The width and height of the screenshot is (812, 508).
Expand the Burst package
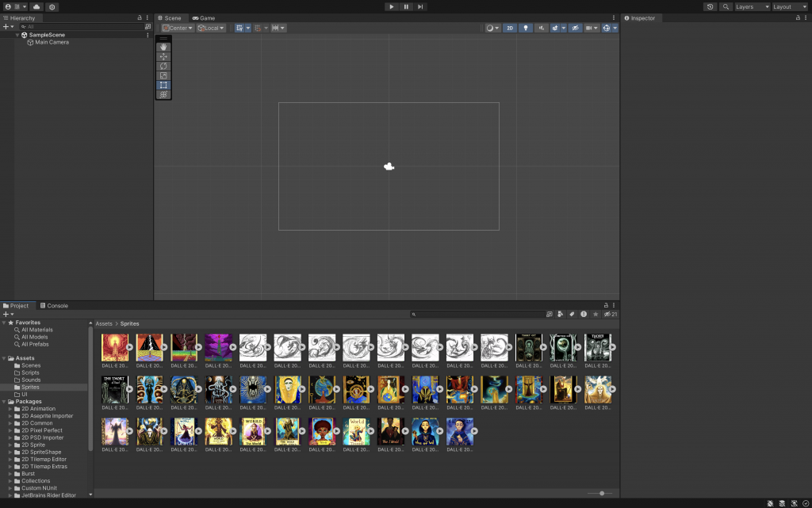[10, 474]
